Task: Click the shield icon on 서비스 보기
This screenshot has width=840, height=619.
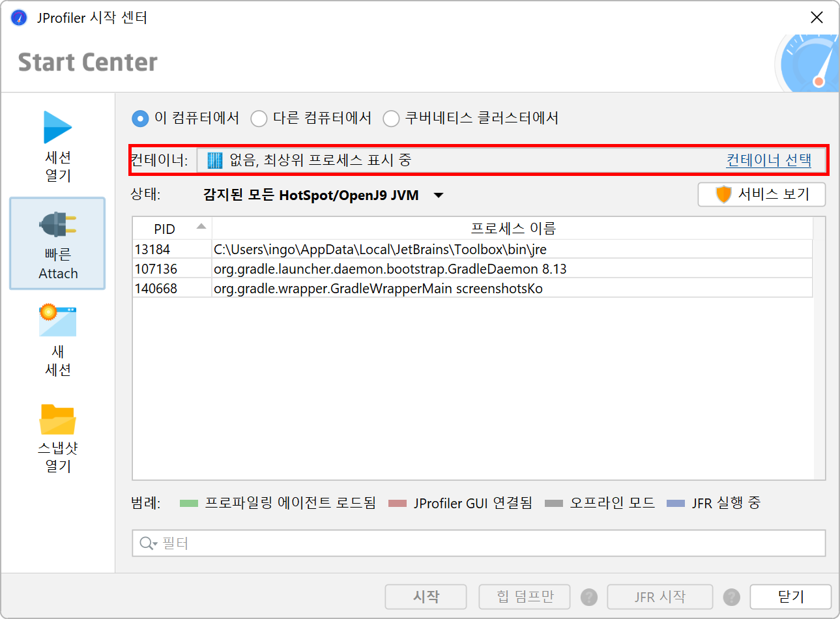Action: 723,194
